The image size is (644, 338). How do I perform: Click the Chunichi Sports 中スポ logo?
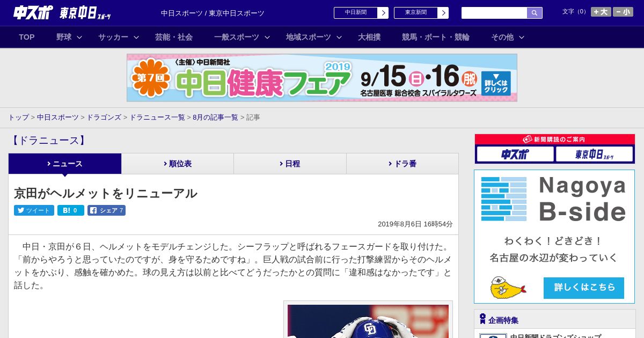tap(33, 12)
